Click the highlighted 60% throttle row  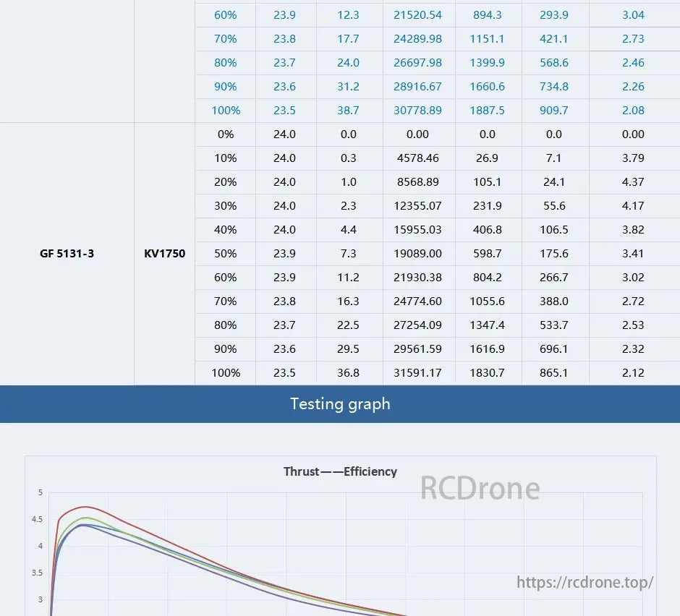click(225, 14)
